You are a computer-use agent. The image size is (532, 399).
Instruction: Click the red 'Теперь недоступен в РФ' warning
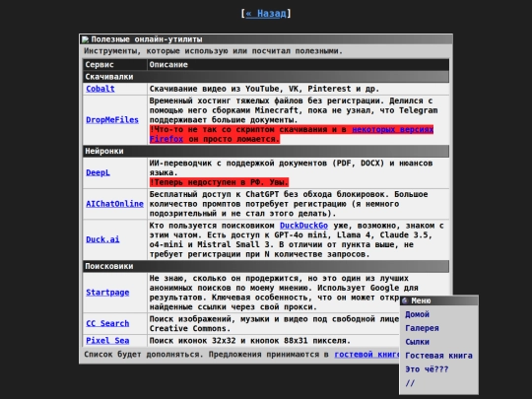pos(219,182)
